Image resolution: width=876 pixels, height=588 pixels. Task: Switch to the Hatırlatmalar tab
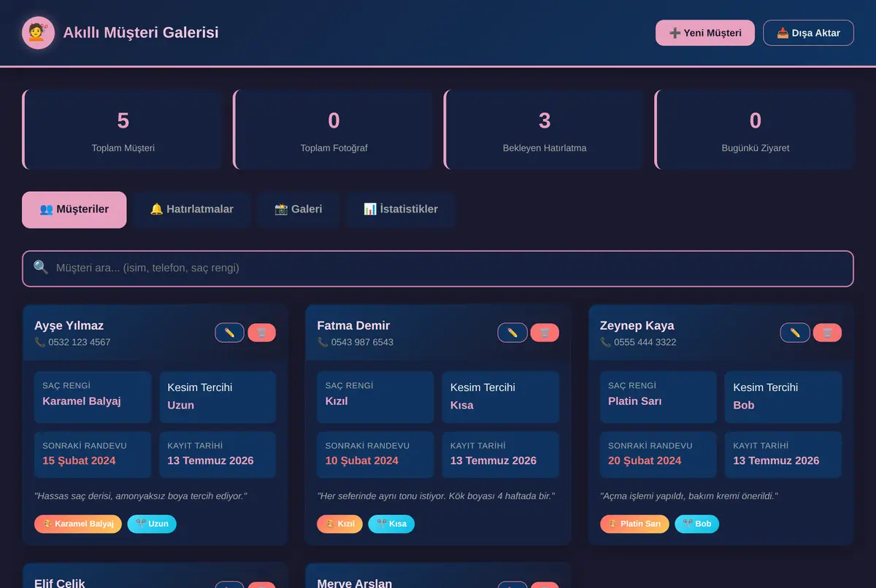pyautogui.click(x=192, y=210)
